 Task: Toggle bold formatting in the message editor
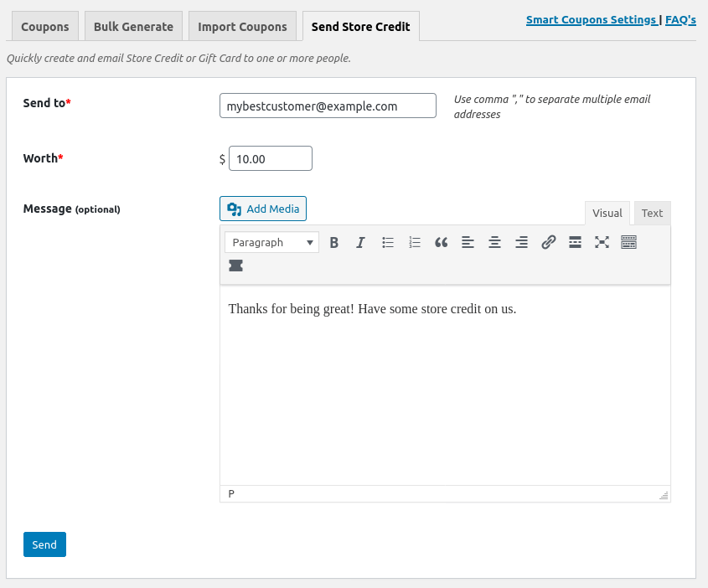point(334,243)
